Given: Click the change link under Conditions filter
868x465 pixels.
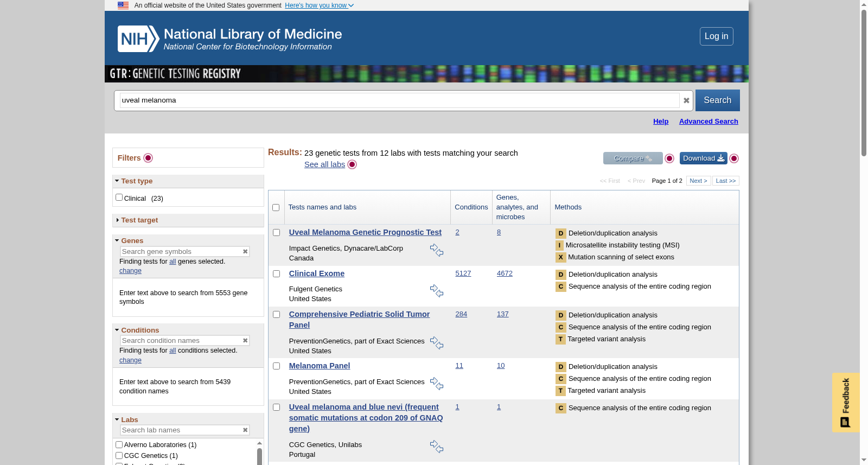Looking at the screenshot, I should click(x=130, y=360).
